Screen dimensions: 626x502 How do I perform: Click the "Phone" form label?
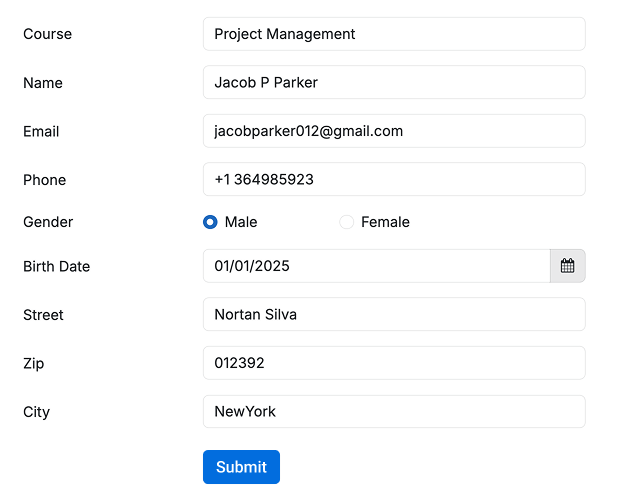pyautogui.click(x=44, y=180)
